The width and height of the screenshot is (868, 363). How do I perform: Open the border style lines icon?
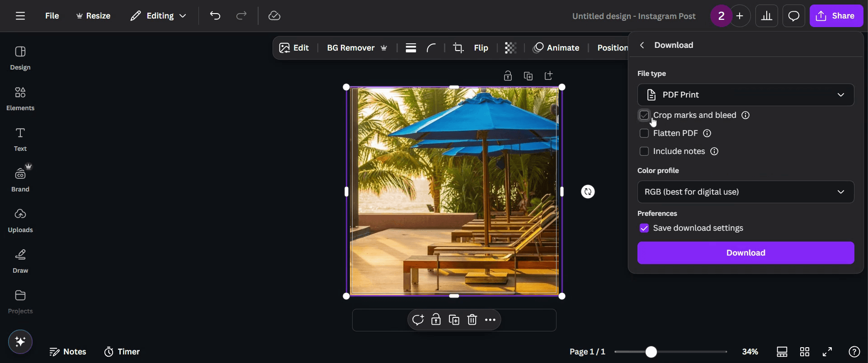[x=411, y=48]
